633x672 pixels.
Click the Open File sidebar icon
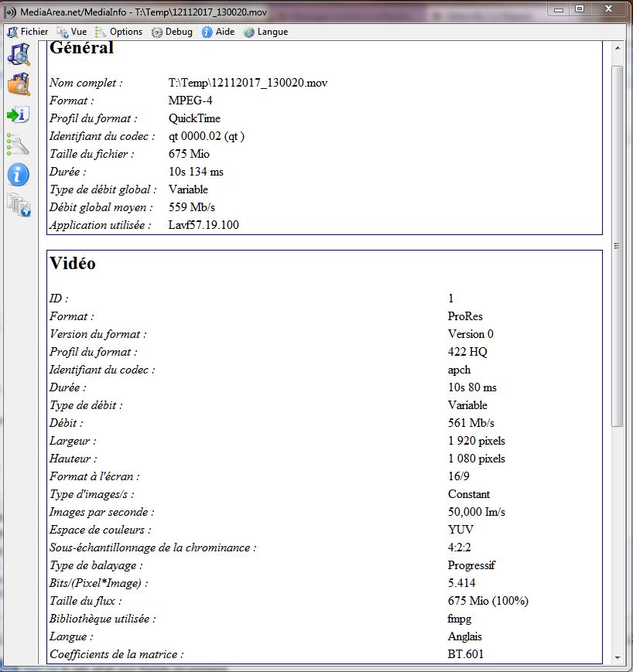point(19,54)
